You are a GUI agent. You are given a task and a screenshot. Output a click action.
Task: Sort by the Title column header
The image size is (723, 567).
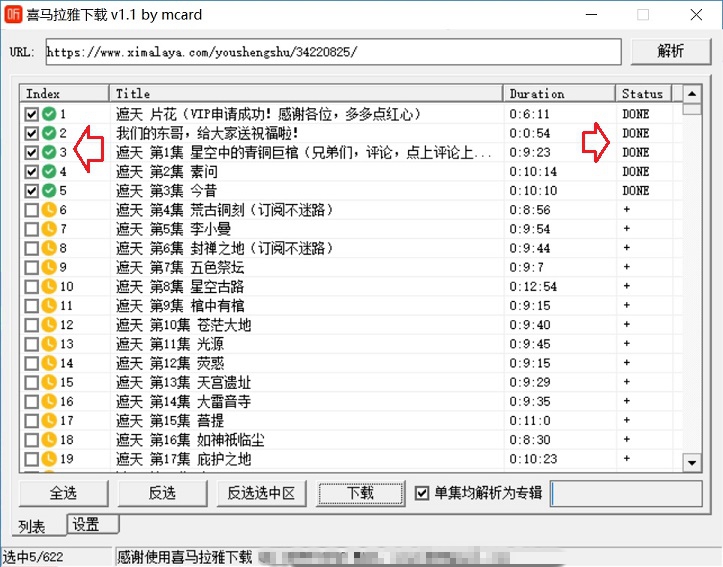pyautogui.click(x=306, y=94)
